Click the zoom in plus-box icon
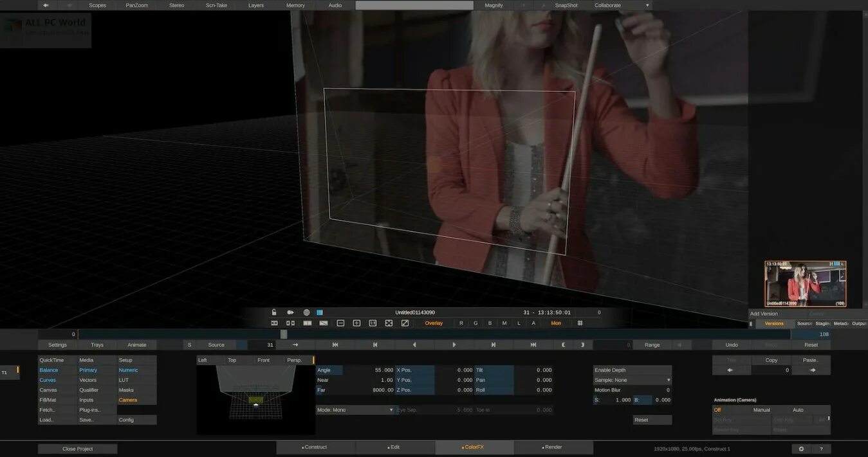Screen dimensions: 868x457 pyautogui.click(x=356, y=323)
